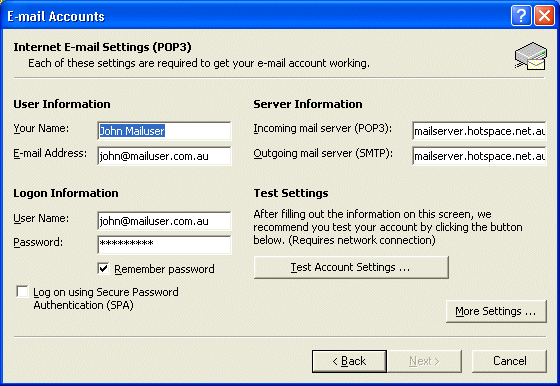Click the mail server envelope icon

pos(531,56)
